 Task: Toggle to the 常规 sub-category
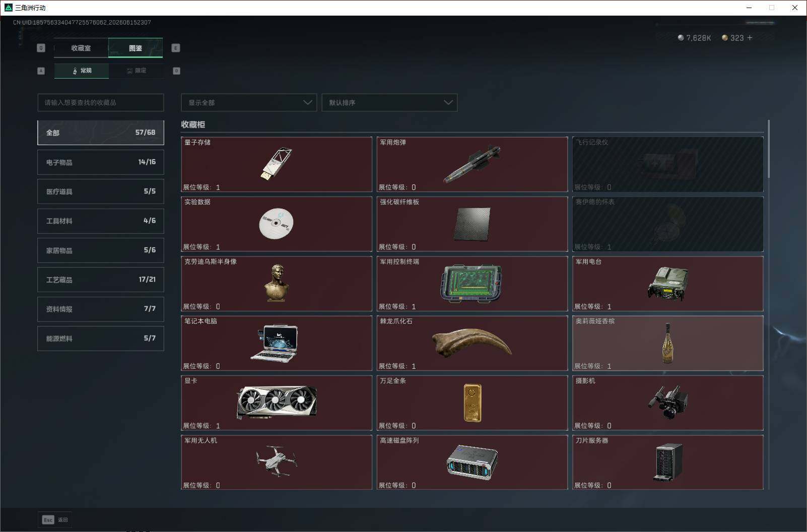pyautogui.click(x=82, y=71)
